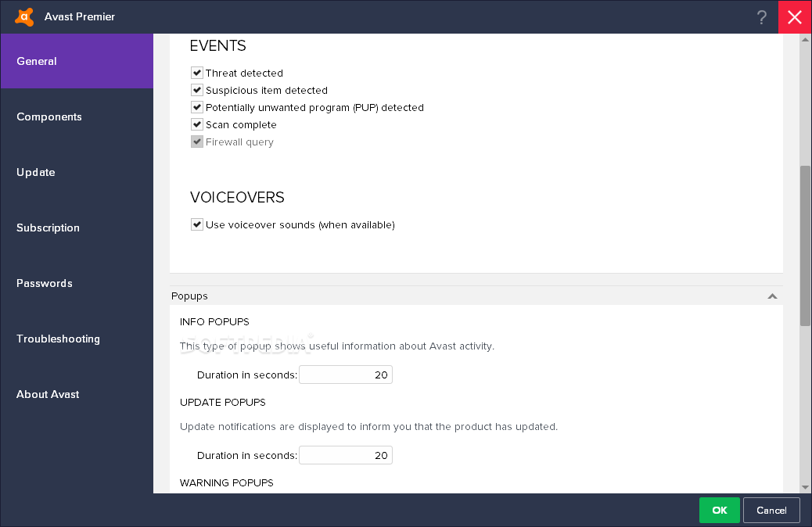
Task: Click the WARNING POPUPS label
Action: pyautogui.click(x=226, y=482)
